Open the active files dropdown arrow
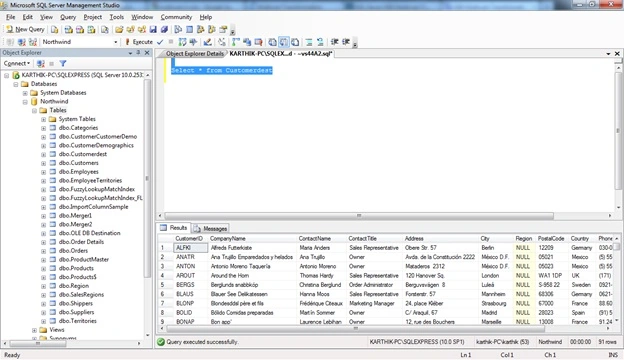The width and height of the screenshot is (624, 360). tap(608, 53)
